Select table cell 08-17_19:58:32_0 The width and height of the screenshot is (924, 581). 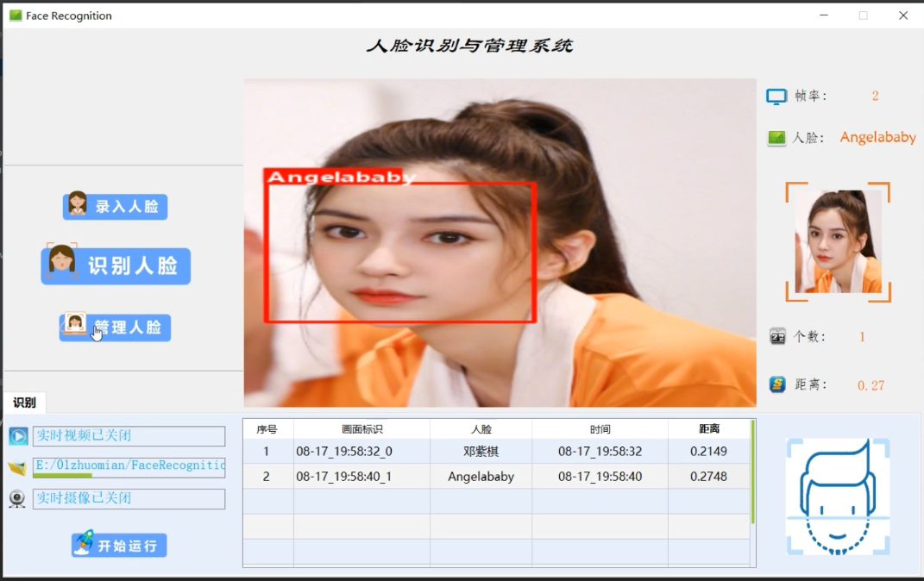coord(361,452)
